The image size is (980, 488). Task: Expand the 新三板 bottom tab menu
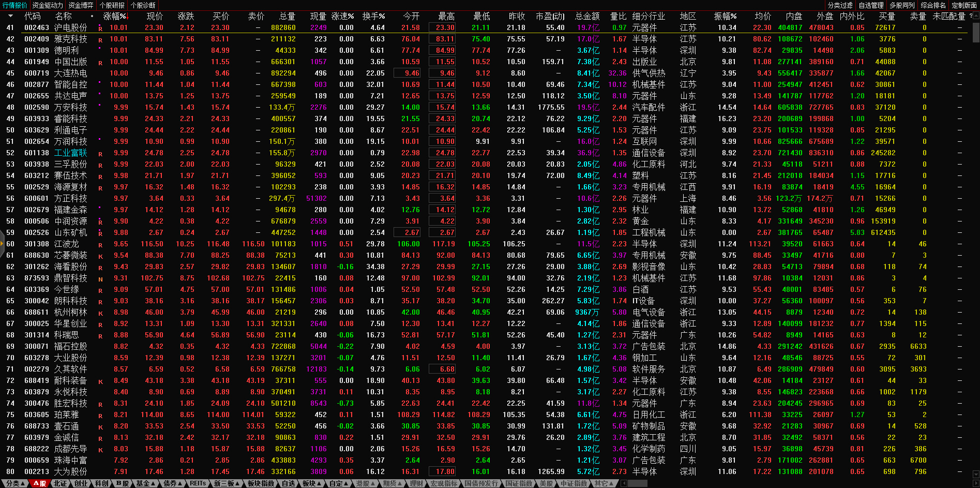point(227,483)
